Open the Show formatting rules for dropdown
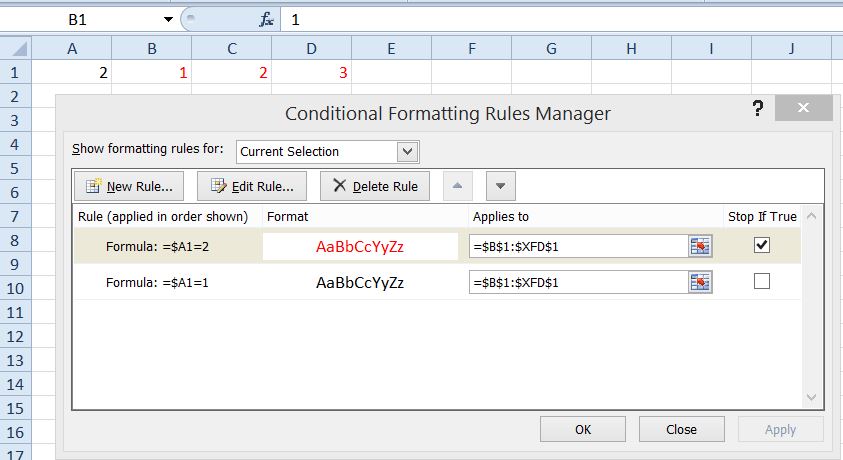843x460 pixels. [x=407, y=152]
